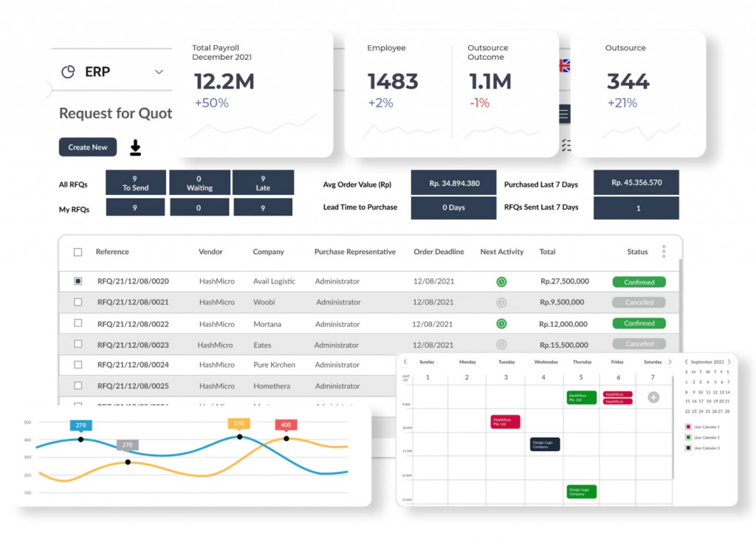Click the plus icon on Saturday calendar column
756x539 pixels.
tap(653, 397)
